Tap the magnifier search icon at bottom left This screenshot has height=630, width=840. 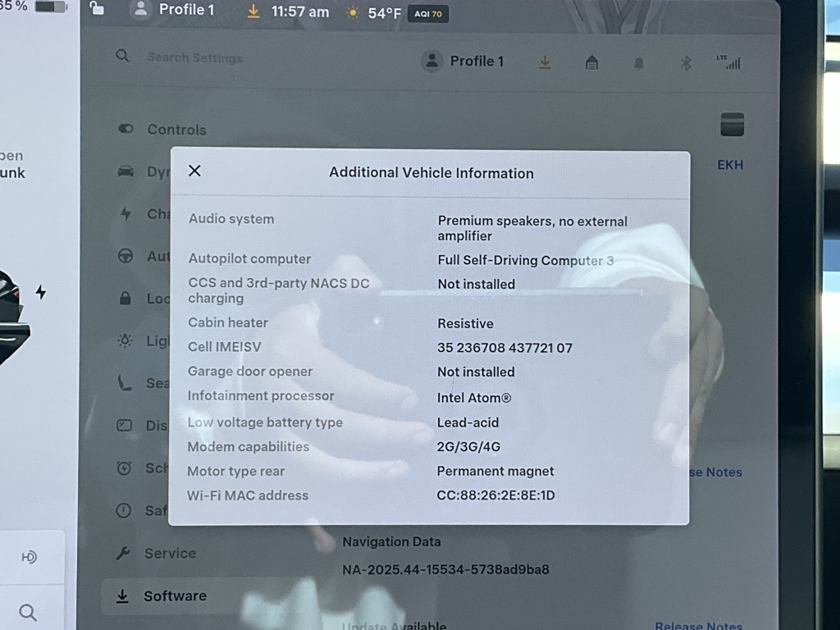point(28,612)
